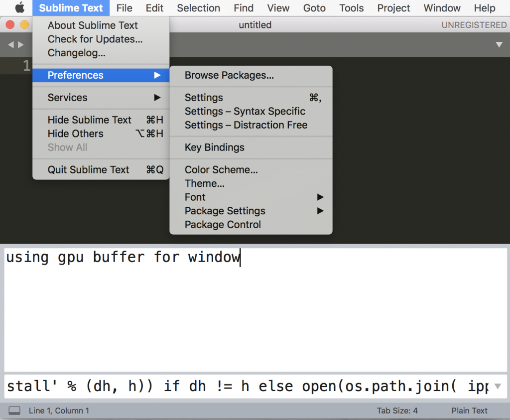This screenshot has width=510, height=420.
Task: Open the Tools menu
Action: (x=351, y=8)
